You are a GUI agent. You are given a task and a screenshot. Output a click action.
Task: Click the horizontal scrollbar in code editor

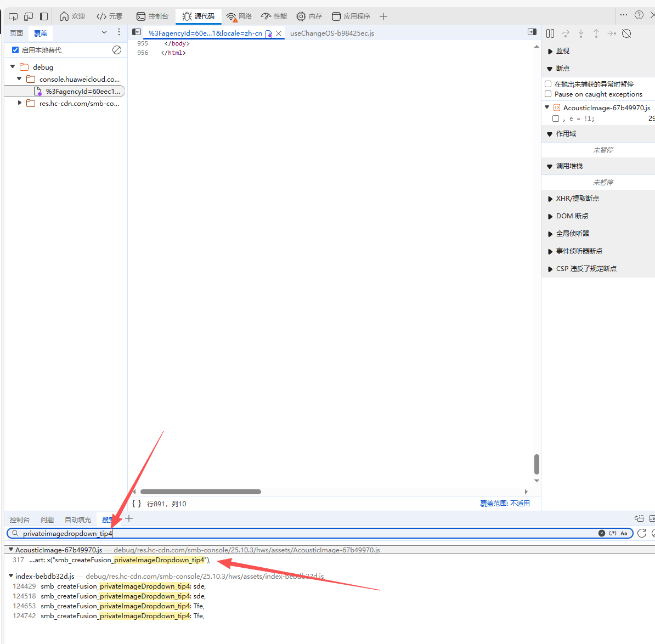(201, 492)
